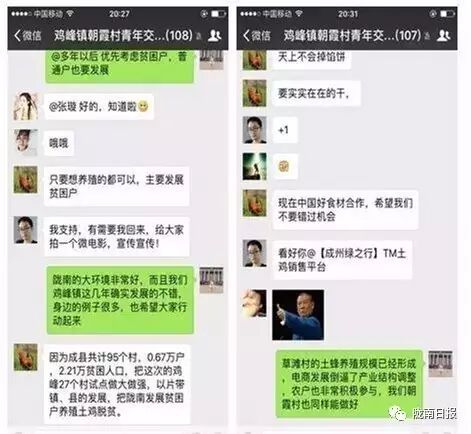Open rooster avatar beside 要实实在在的干

coord(254,93)
